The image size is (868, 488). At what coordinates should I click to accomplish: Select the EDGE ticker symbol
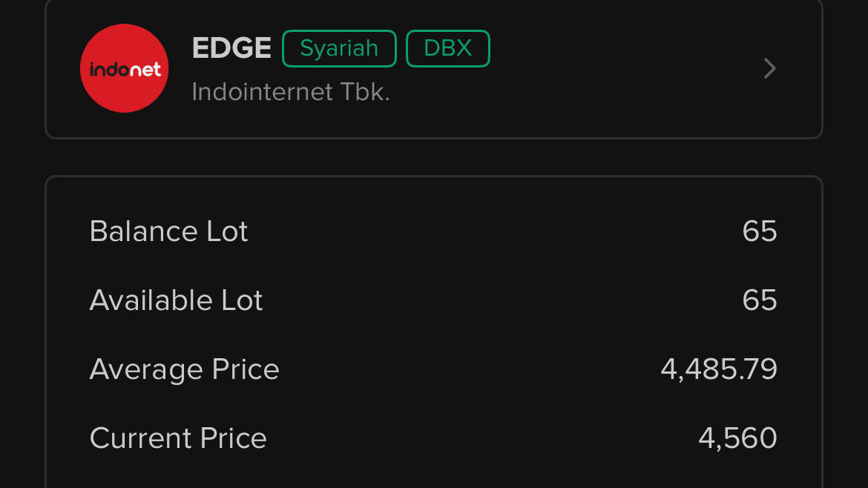click(231, 48)
